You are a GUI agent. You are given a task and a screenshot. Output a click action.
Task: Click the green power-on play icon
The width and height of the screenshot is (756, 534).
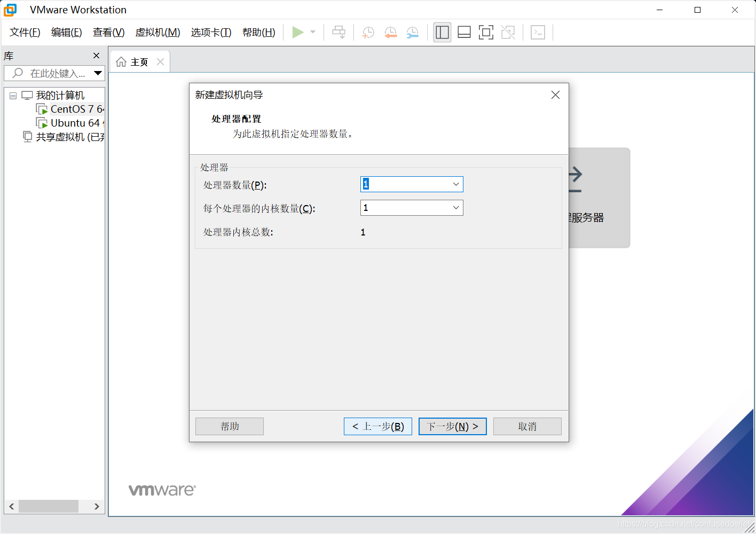click(298, 33)
